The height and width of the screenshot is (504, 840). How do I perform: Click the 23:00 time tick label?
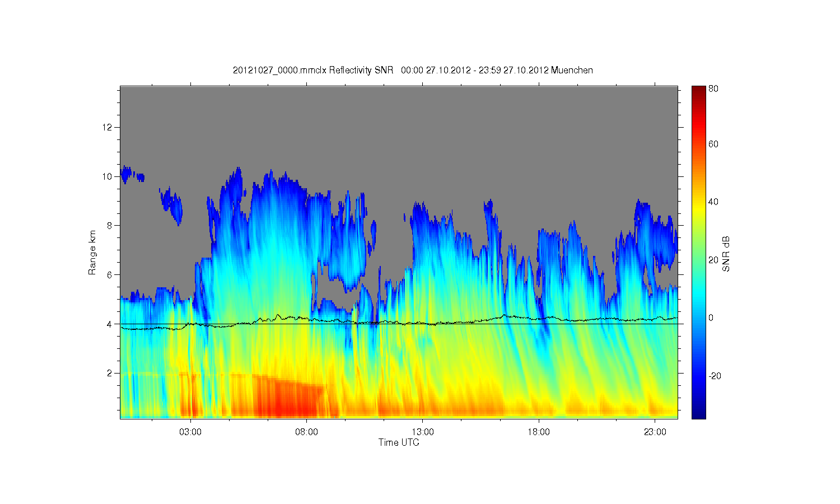pos(655,432)
